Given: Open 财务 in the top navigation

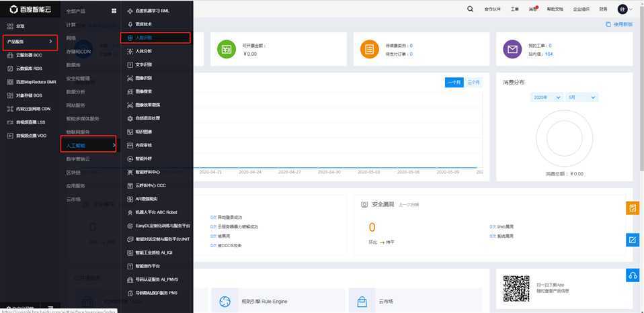Looking at the screenshot, I should click(x=604, y=9).
